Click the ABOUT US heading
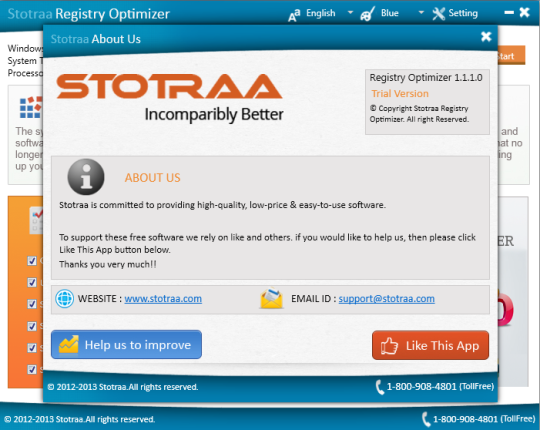The image size is (540, 430). coord(153,178)
